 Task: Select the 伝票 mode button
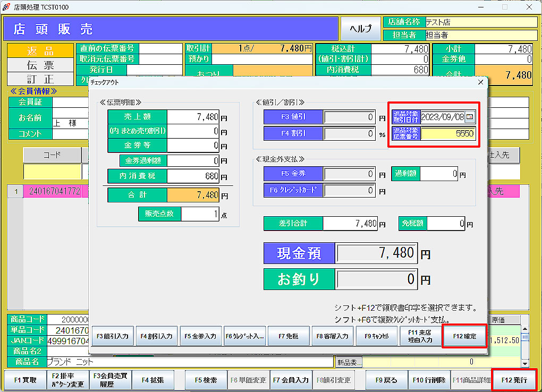click(40, 65)
